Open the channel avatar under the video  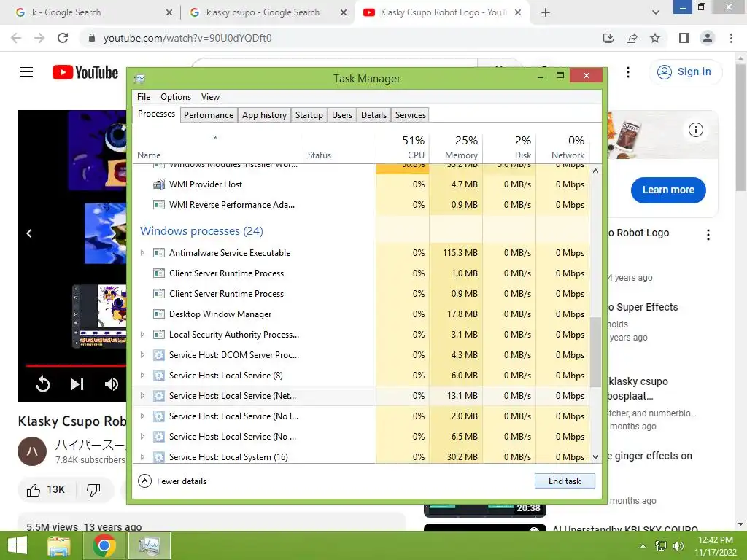point(32,451)
